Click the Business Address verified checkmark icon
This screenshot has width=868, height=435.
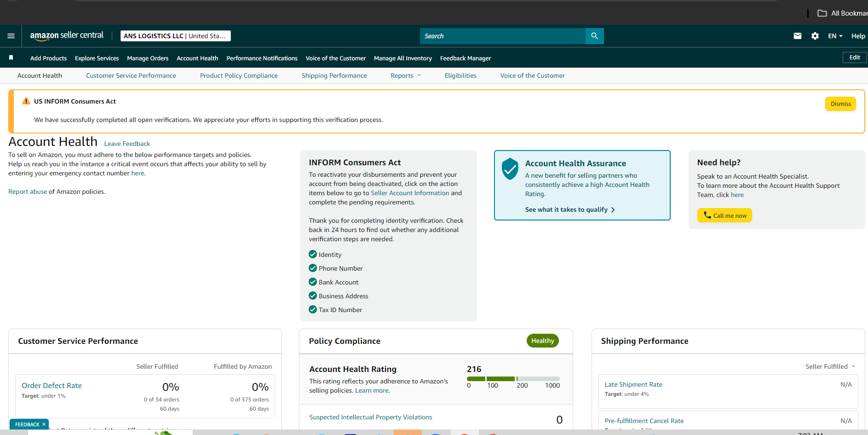pyautogui.click(x=313, y=296)
